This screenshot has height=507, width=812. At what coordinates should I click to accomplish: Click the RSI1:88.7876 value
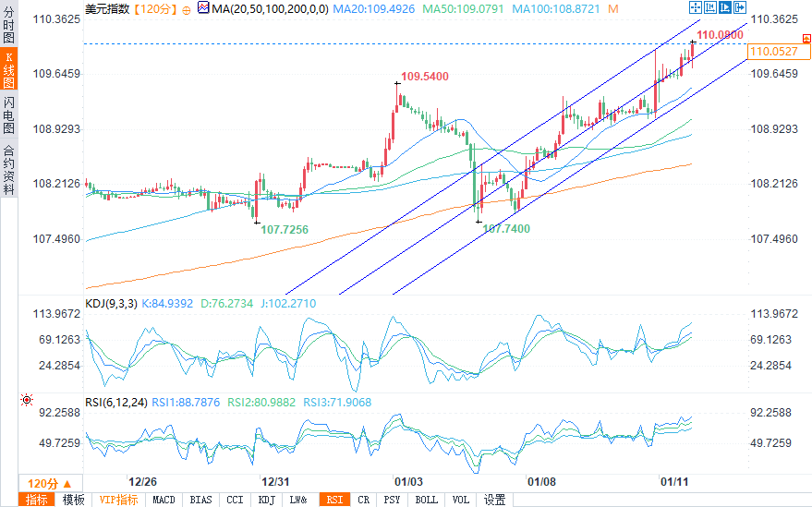click(x=186, y=403)
